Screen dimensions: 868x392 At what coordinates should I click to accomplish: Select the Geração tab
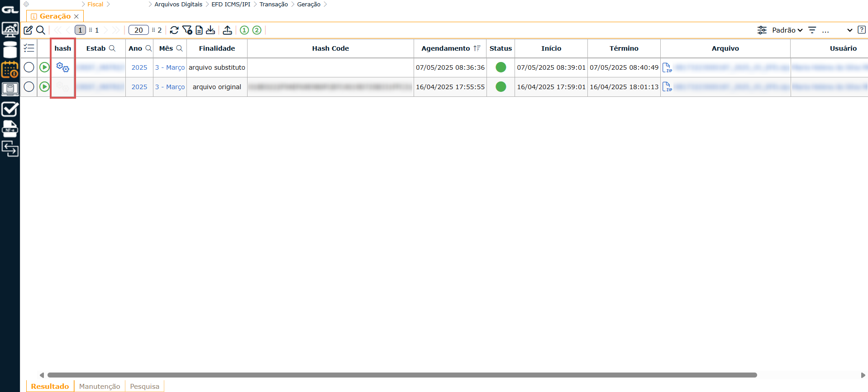click(55, 16)
